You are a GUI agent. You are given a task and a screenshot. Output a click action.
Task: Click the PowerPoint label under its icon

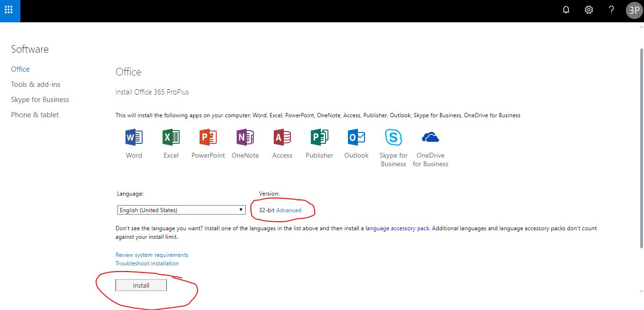(208, 155)
